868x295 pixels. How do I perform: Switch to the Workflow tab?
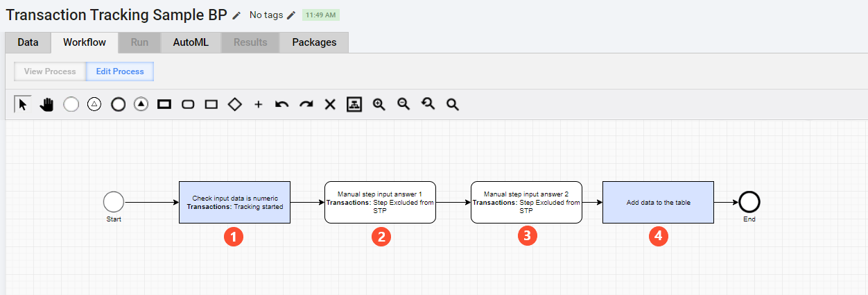85,42
